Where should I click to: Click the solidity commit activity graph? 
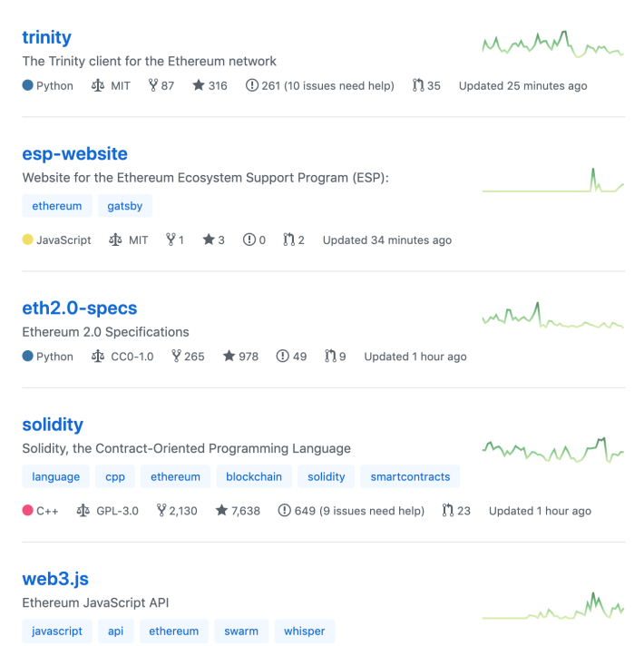click(553, 450)
